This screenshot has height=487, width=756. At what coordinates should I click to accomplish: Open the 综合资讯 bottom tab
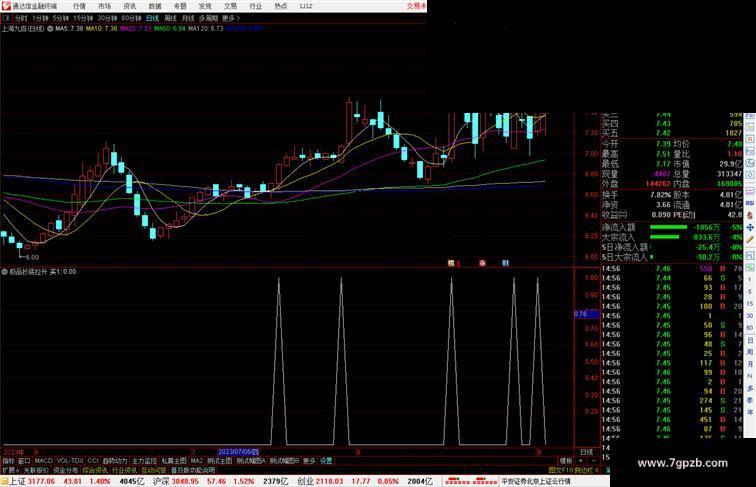pos(95,470)
